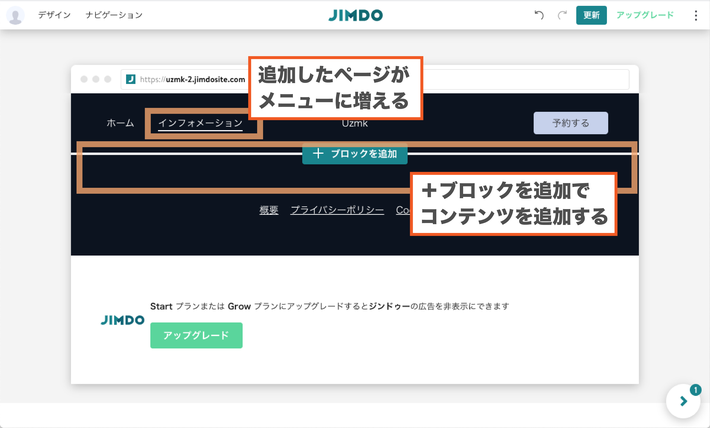710x428 pixels.
Task: Open the ナビゲーション menu
Action: pyautogui.click(x=114, y=15)
